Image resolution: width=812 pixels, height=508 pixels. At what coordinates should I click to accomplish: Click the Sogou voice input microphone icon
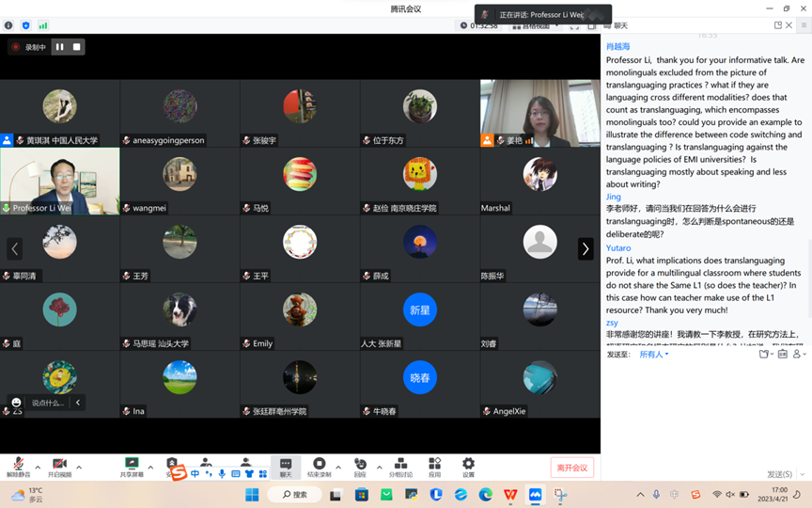coord(222,473)
